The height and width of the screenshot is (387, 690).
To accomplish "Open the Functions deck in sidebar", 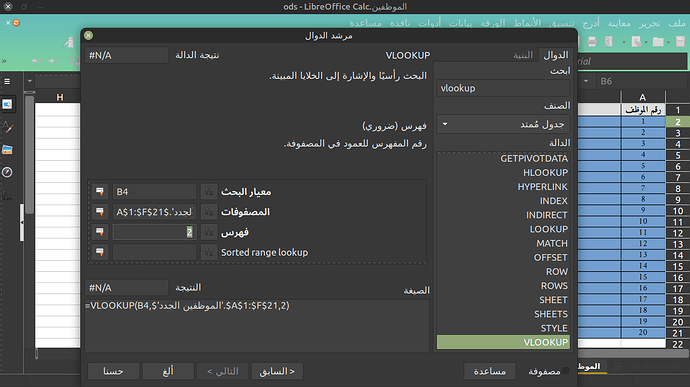I will pos(7,195).
